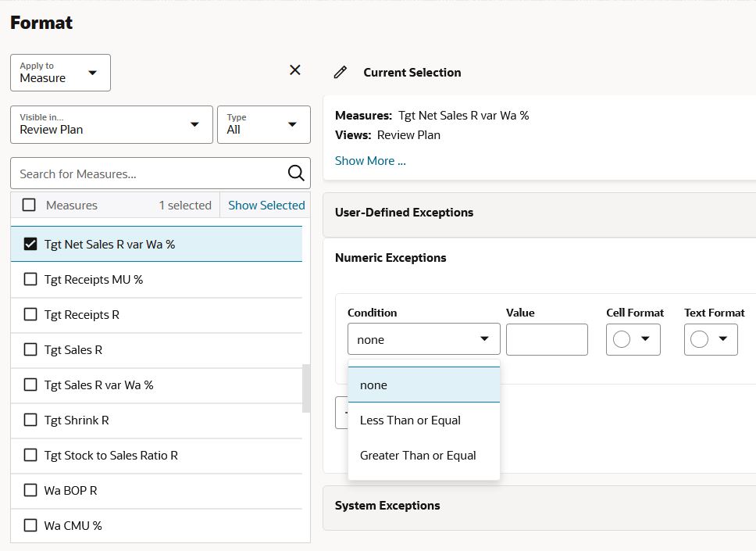The image size is (756, 551).
Task: Click the Show More link
Action: (x=370, y=160)
